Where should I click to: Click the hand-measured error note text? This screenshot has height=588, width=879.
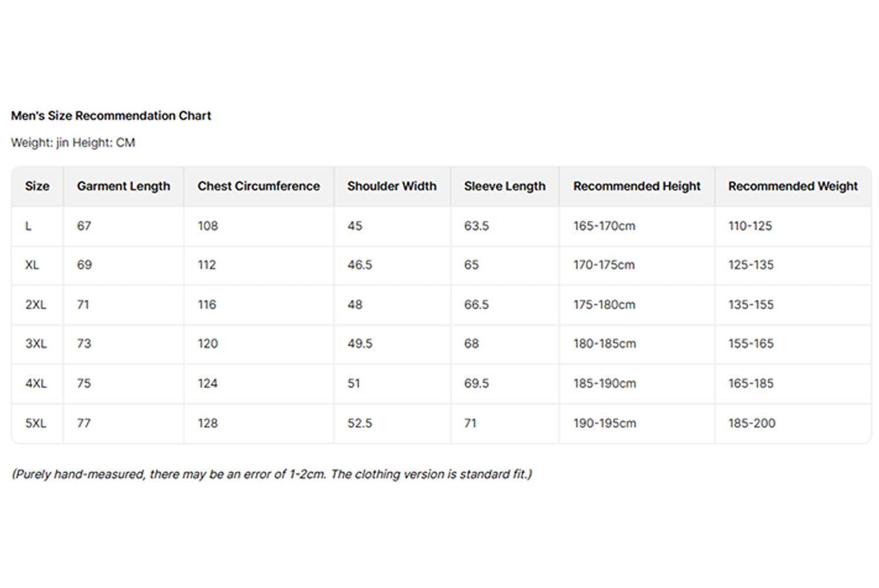(272, 474)
